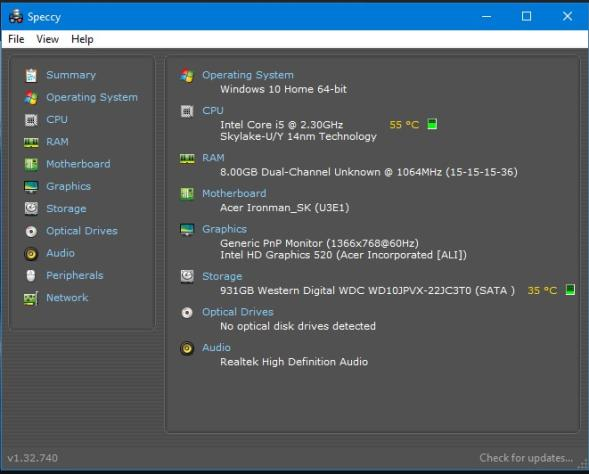
Task: Select Network in the sidebar
Action: [x=67, y=297]
